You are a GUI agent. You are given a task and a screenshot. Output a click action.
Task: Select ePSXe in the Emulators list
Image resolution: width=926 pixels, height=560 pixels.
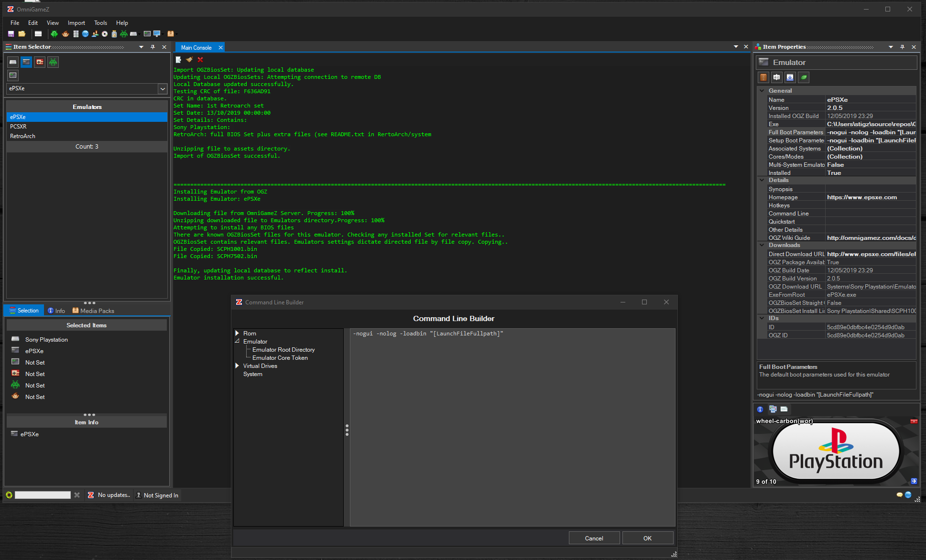click(x=87, y=117)
